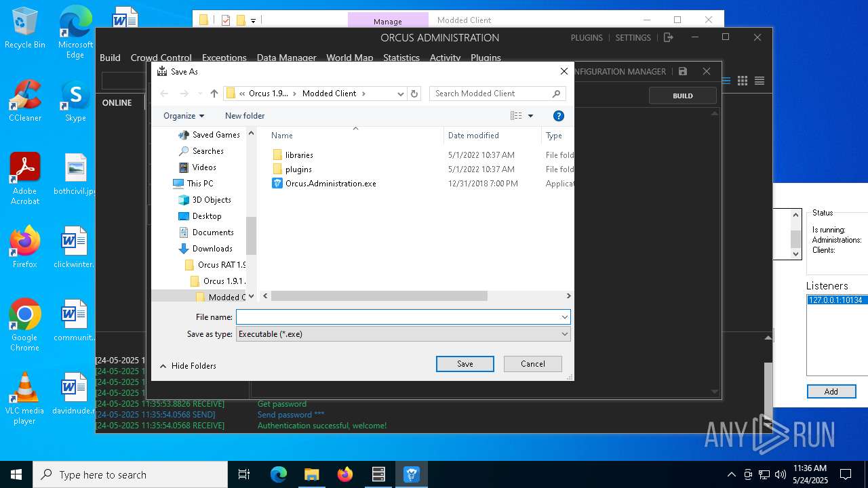Open the Statistics menu
868x488 pixels.
tap(401, 58)
